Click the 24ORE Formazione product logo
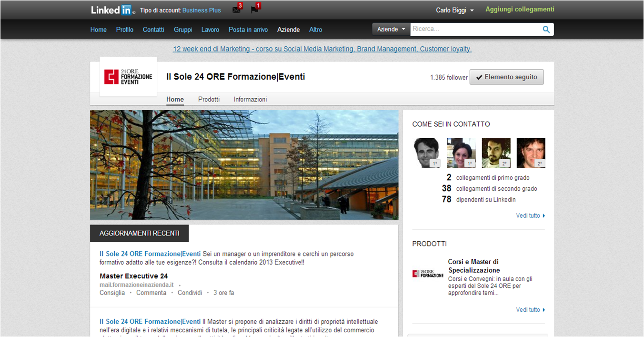This screenshot has width=644, height=337. pyautogui.click(x=428, y=274)
